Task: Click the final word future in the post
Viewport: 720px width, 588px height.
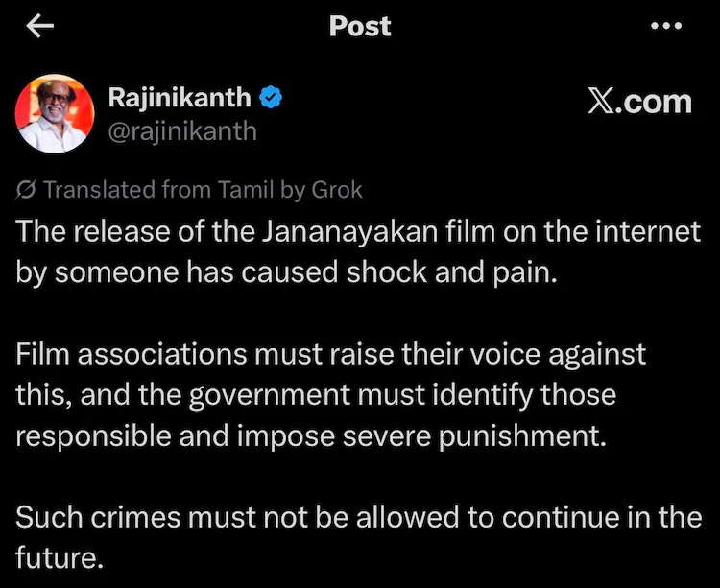Action: (60, 558)
